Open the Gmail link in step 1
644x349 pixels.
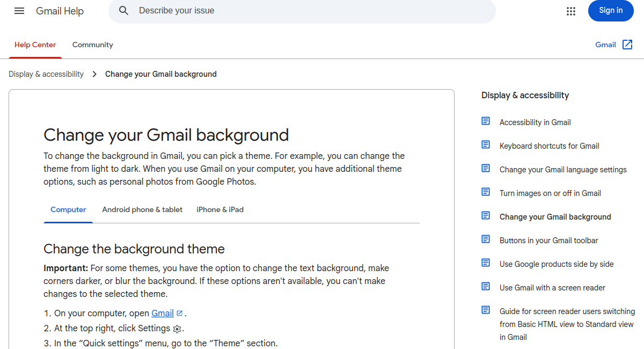[x=163, y=313]
